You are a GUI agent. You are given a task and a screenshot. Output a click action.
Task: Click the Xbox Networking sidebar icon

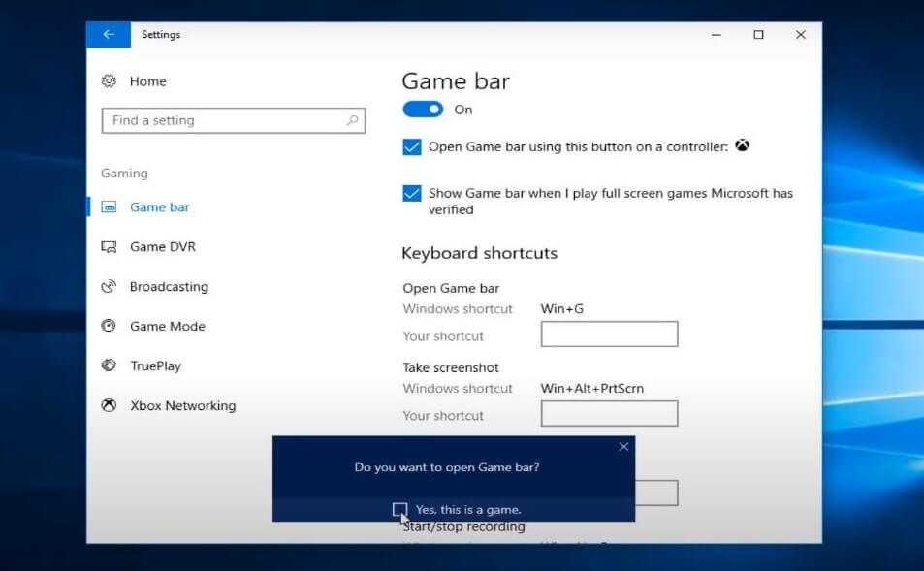(x=109, y=406)
